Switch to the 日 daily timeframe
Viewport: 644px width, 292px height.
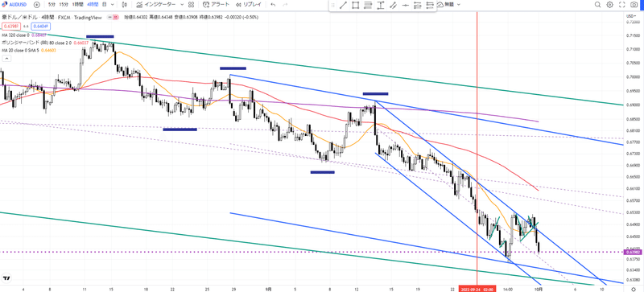pyautogui.click(x=104, y=5)
